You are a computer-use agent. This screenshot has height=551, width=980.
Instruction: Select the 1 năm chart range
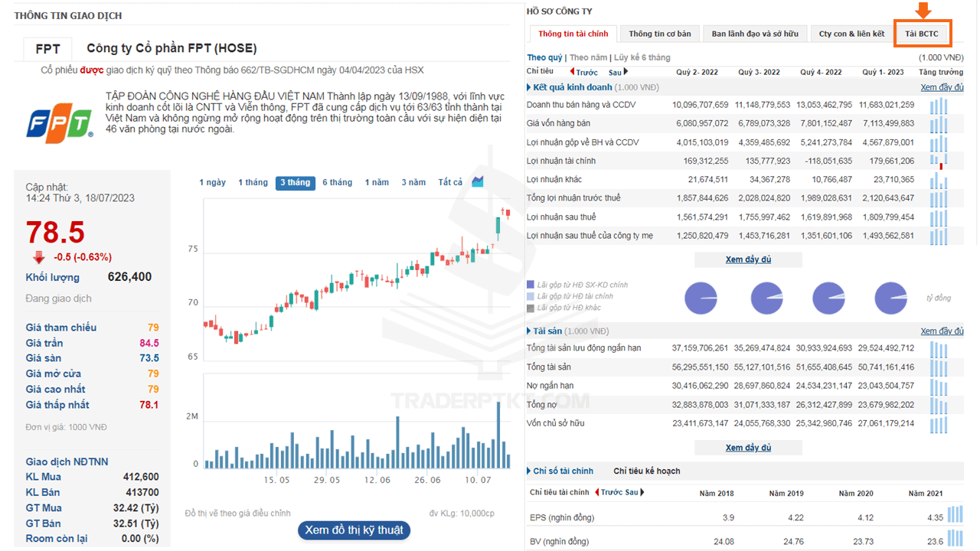click(377, 182)
